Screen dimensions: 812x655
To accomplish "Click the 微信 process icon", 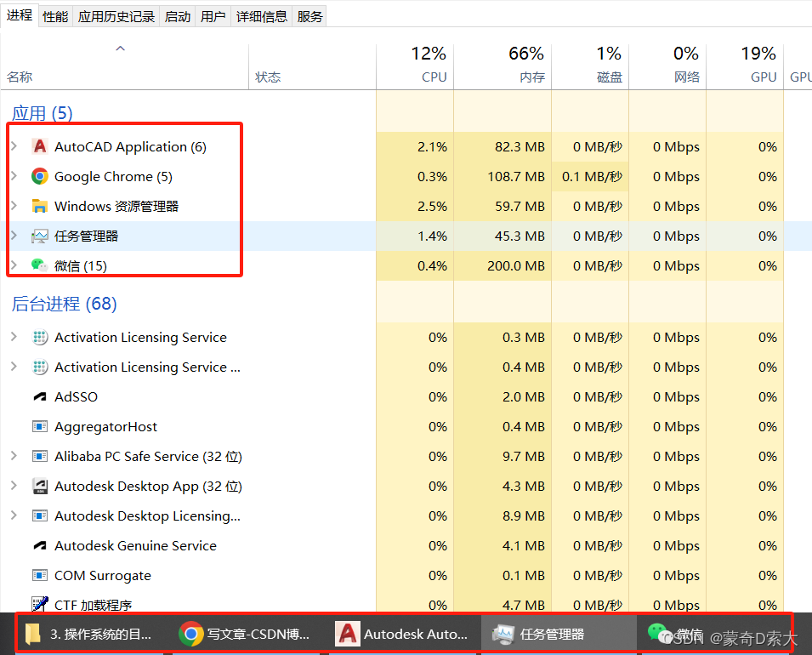I will pos(40,266).
